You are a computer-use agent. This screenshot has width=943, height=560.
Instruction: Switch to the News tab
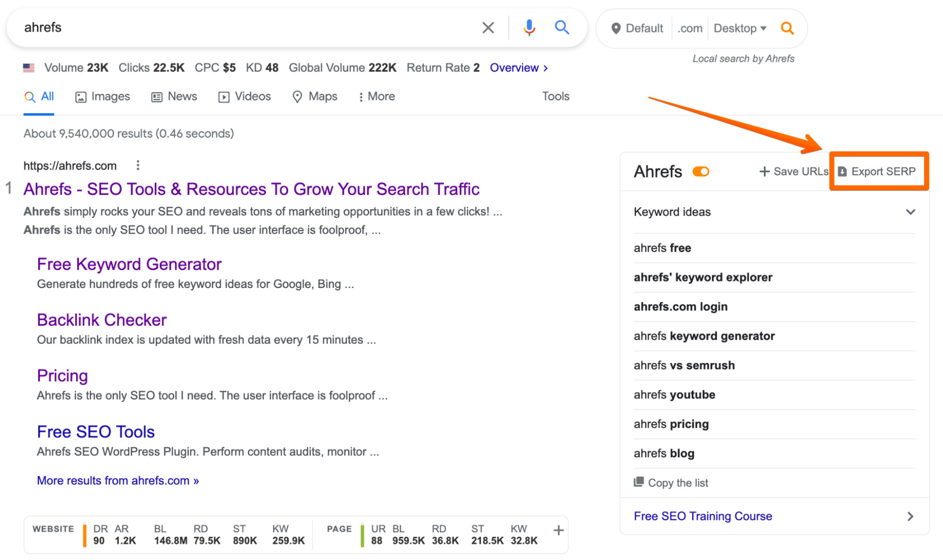pos(174,97)
